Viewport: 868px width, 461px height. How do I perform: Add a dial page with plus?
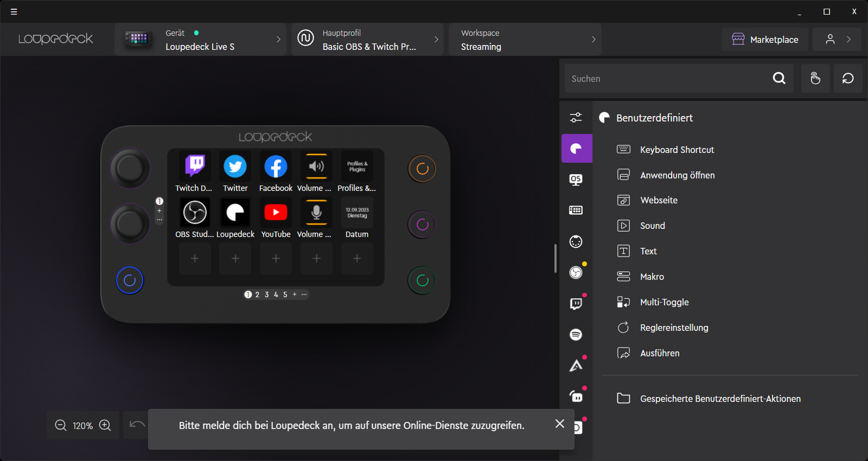(x=159, y=210)
